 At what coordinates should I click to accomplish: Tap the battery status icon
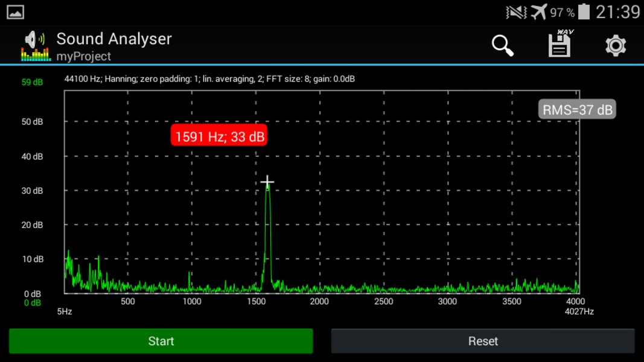(584, 11)
